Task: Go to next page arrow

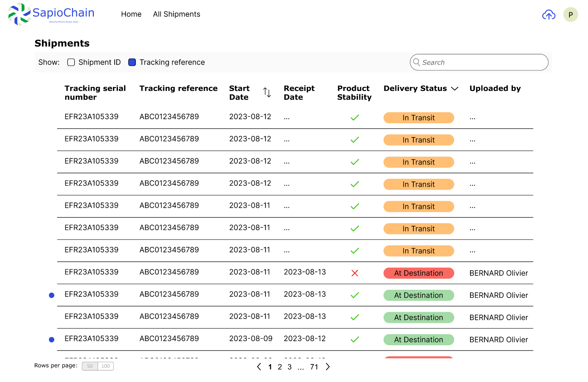Action: tap(328, 367)
